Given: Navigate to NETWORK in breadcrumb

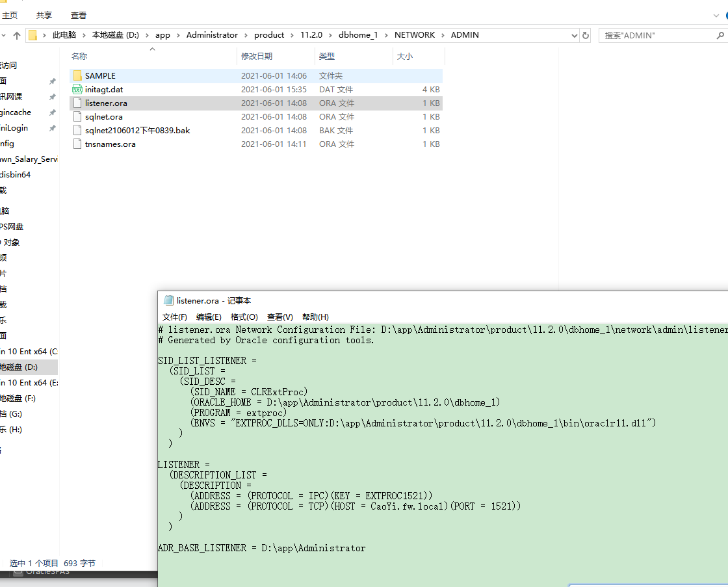Looking at the screenshot, I should pos(415,35).
